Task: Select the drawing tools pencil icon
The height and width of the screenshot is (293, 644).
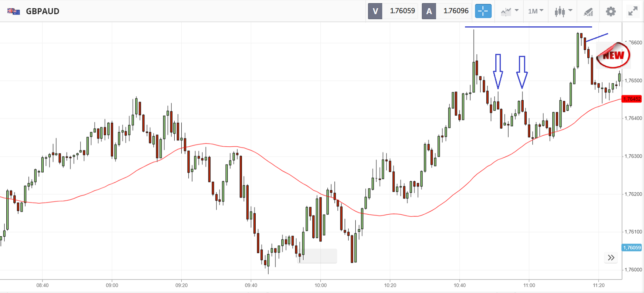Action: point(588,12)
